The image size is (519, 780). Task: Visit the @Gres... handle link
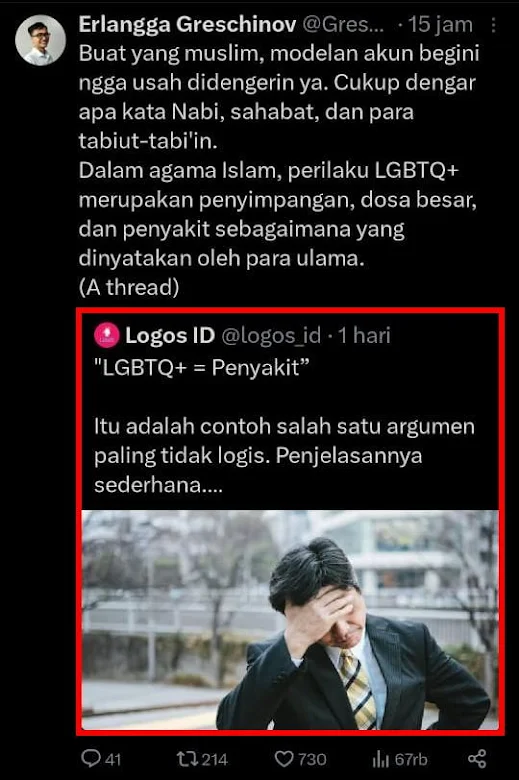pos(343,24)
